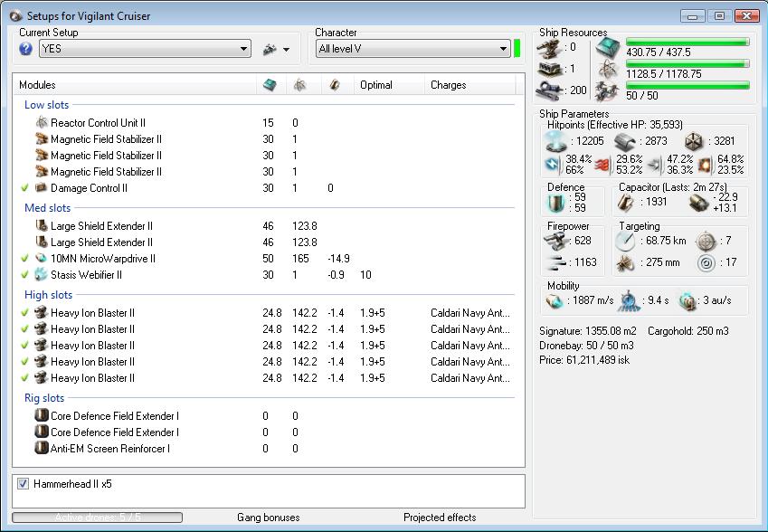Screen dimensions: 768x532
Task: Open the Current Setup dropdown showing YES
Action: pos(145,49)
